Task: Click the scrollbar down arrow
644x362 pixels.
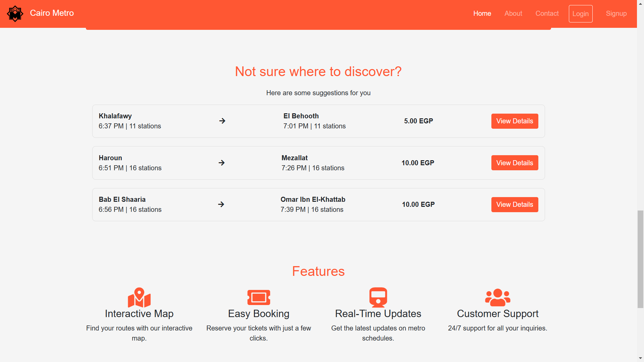Action: point(640,358)
